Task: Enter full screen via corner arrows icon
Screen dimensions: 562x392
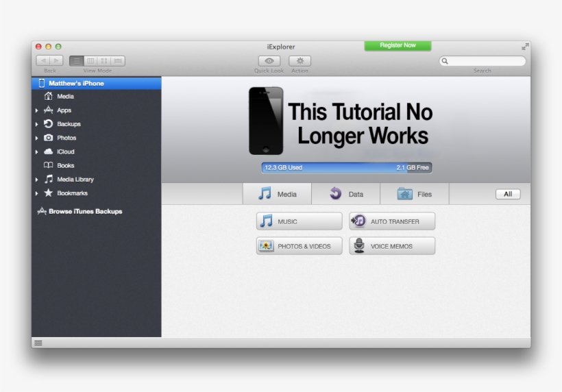Action: (525, 47)
